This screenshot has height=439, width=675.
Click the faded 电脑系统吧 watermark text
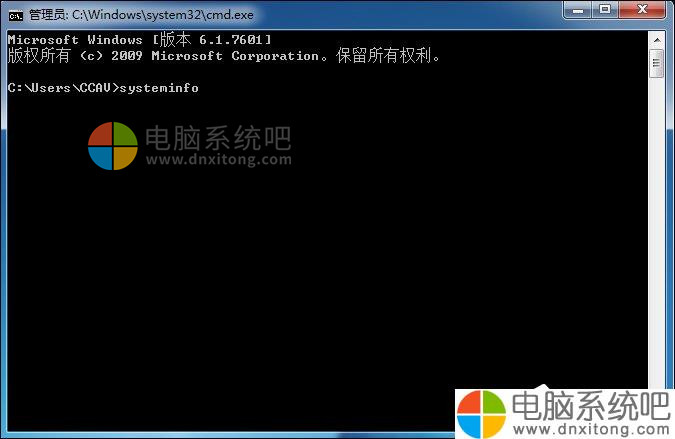(x=218, y=138)
